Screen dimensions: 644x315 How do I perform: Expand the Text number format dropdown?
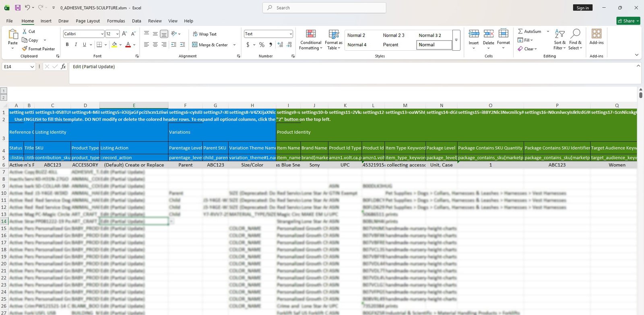click(x=291, y=34)
